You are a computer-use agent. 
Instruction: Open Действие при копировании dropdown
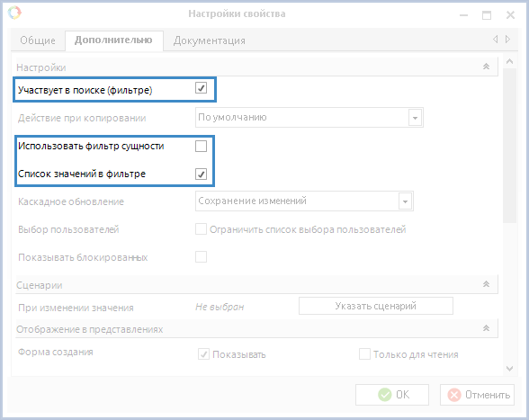pos(416,118)
